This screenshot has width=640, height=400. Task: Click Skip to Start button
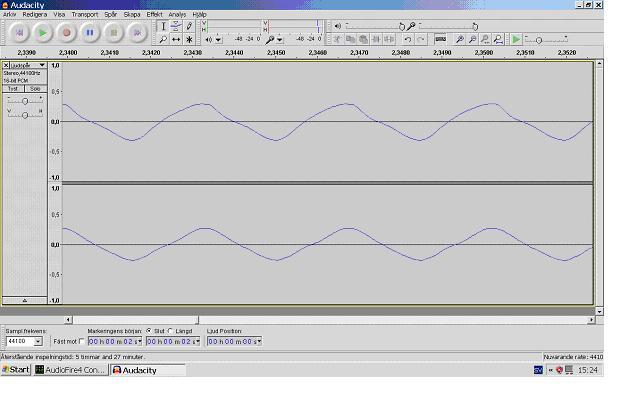(19, 32)
